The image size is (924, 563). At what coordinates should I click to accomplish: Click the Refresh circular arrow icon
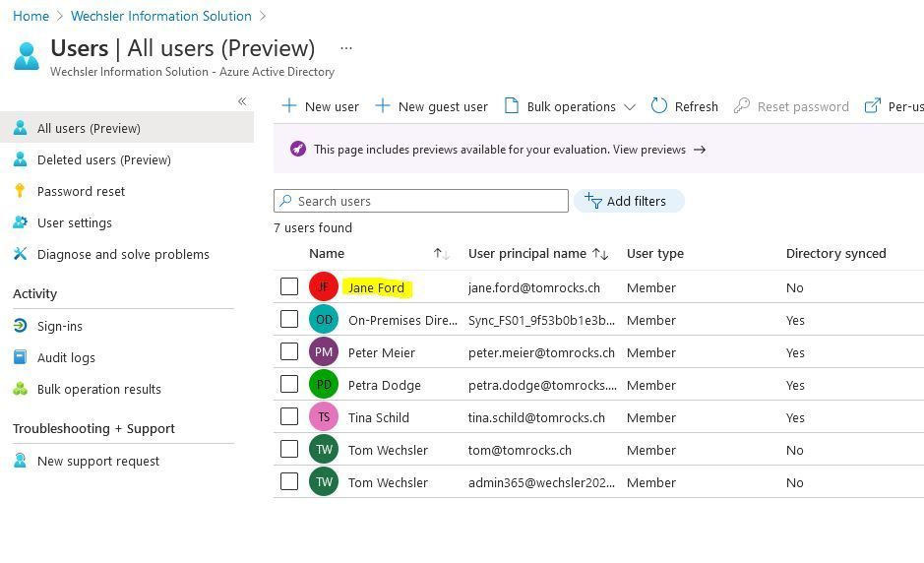[x=659, y=106]
